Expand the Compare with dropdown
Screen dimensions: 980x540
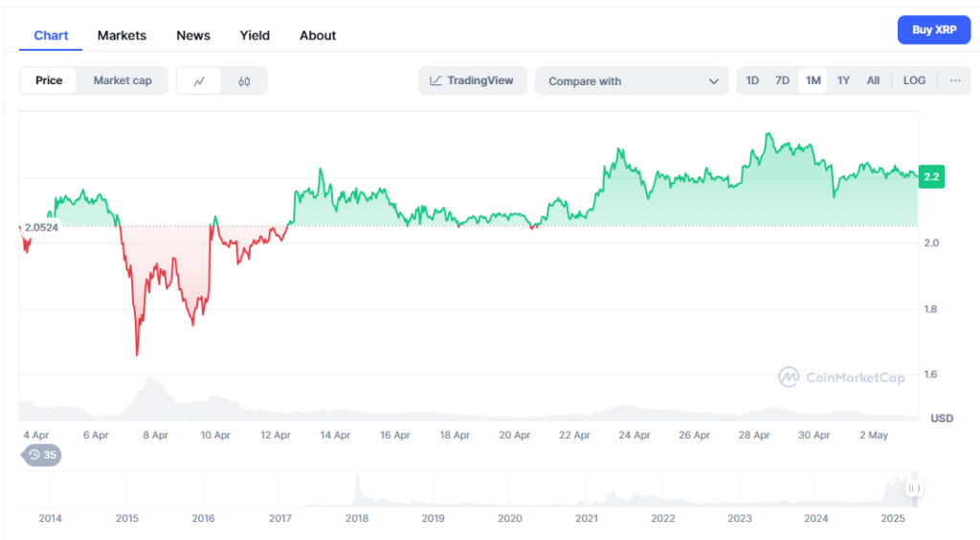point(633,81)
